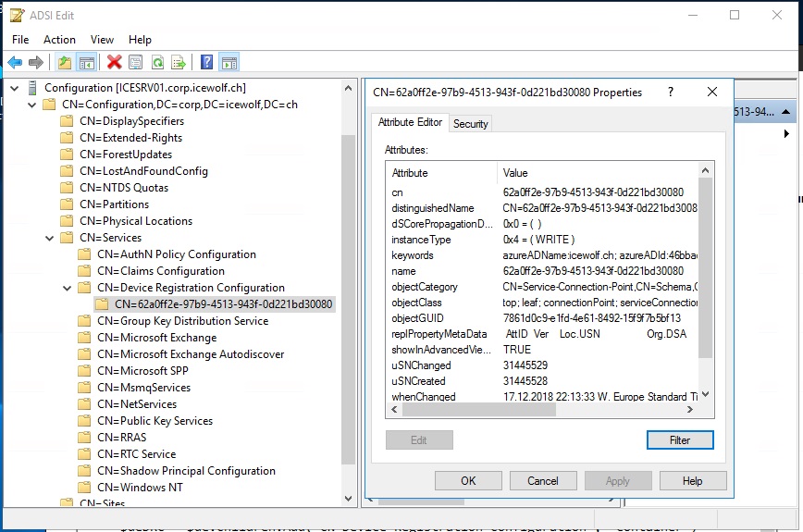Select CN=Public Key Services node

click(154, 421)
